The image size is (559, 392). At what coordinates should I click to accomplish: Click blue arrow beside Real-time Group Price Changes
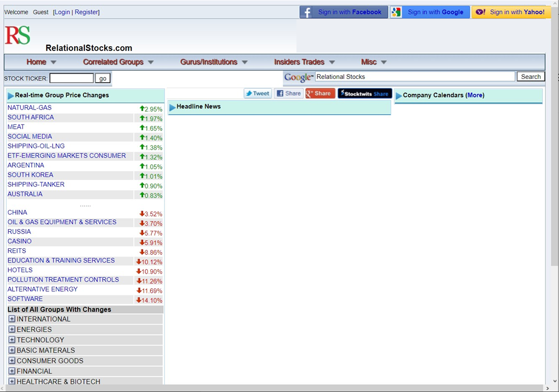coord(11,95)
